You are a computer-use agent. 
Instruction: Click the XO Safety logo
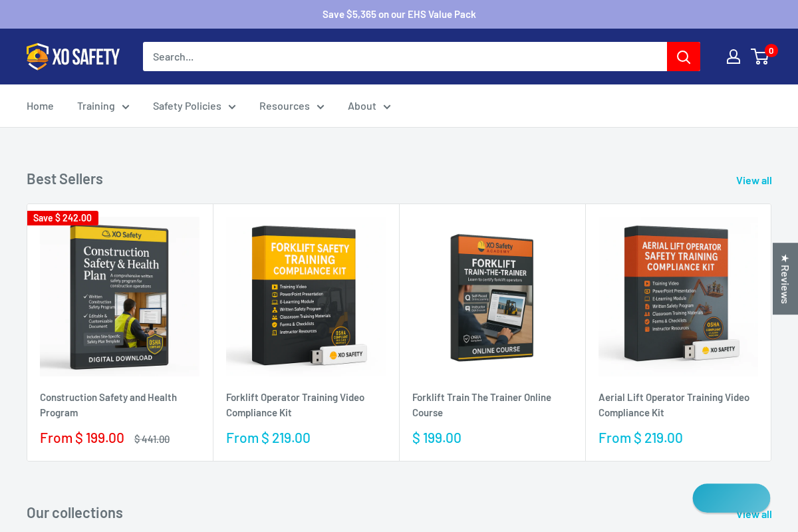pos(73,57)
